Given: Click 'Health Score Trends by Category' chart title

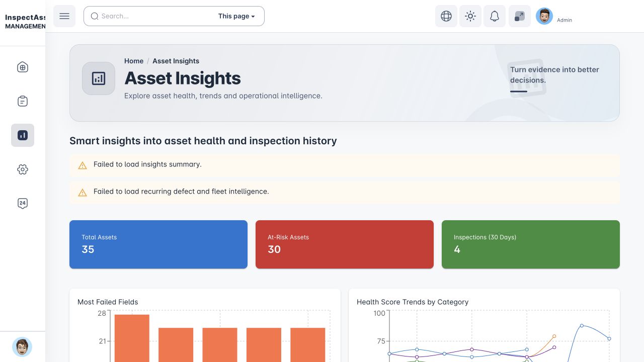Looking at the screenshot, I should [413, 302].
